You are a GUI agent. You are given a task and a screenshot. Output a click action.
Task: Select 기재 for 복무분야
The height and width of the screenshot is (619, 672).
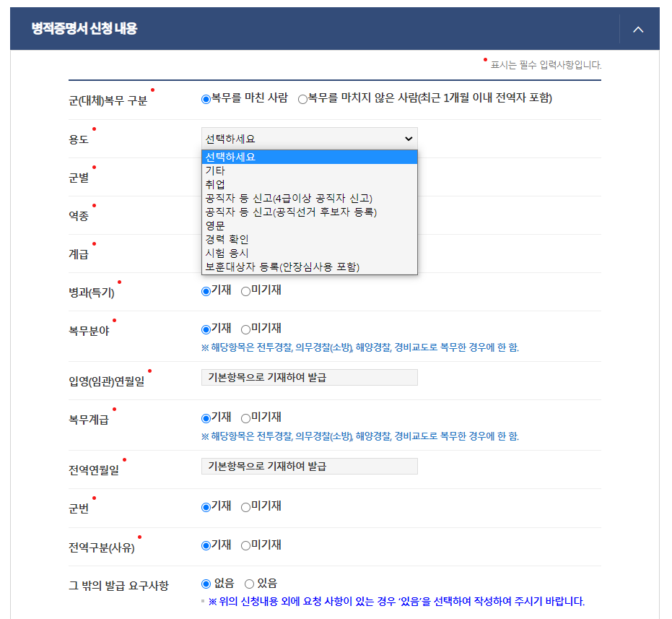205,328
